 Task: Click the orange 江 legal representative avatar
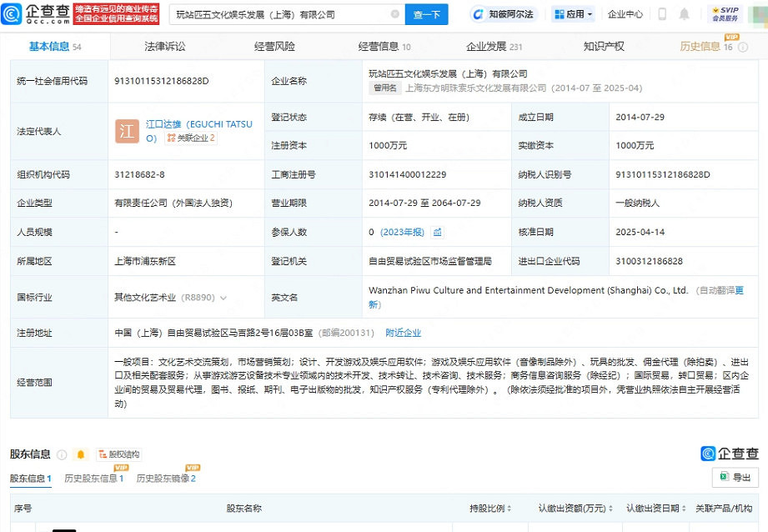point(127,131)
